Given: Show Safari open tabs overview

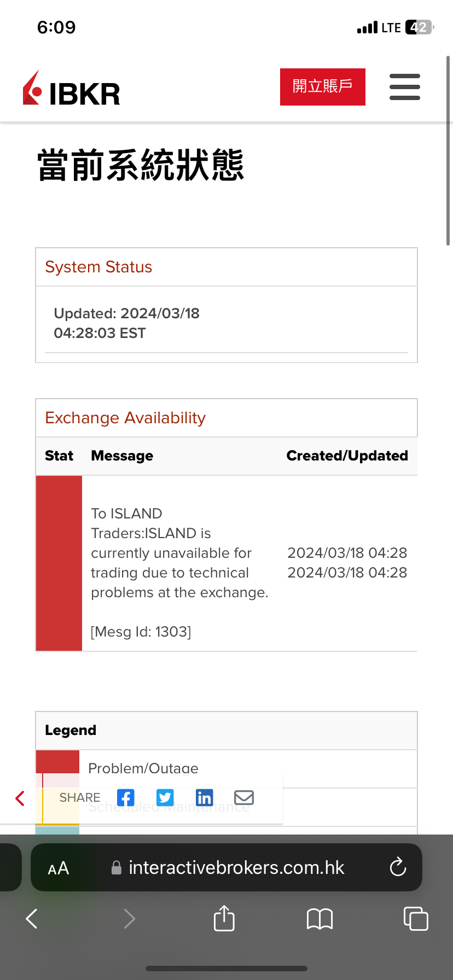Looking at the screenshot, I should (415, 918).
